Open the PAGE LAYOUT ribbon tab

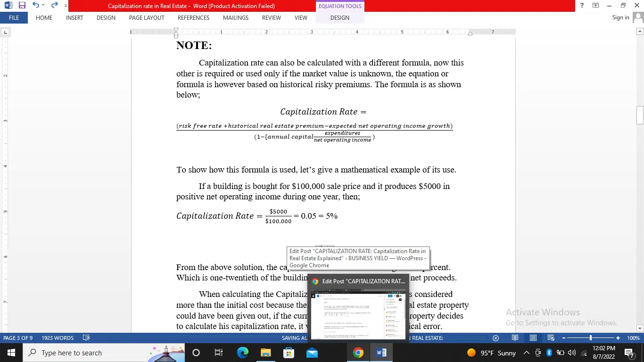point(147,18)
